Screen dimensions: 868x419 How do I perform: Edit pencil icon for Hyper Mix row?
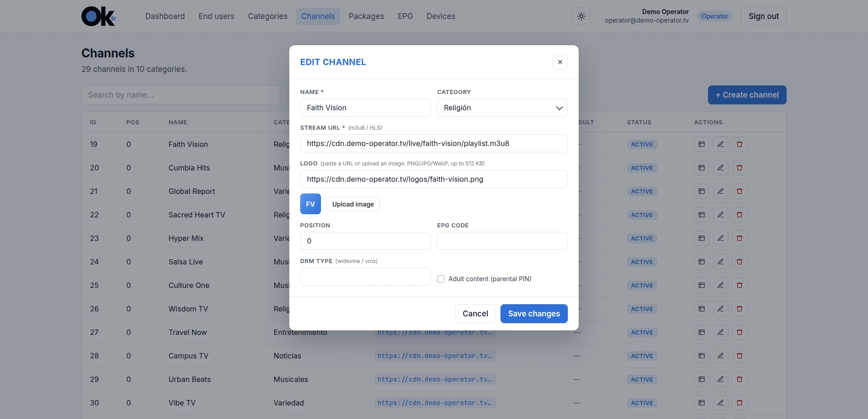(721, 238)
